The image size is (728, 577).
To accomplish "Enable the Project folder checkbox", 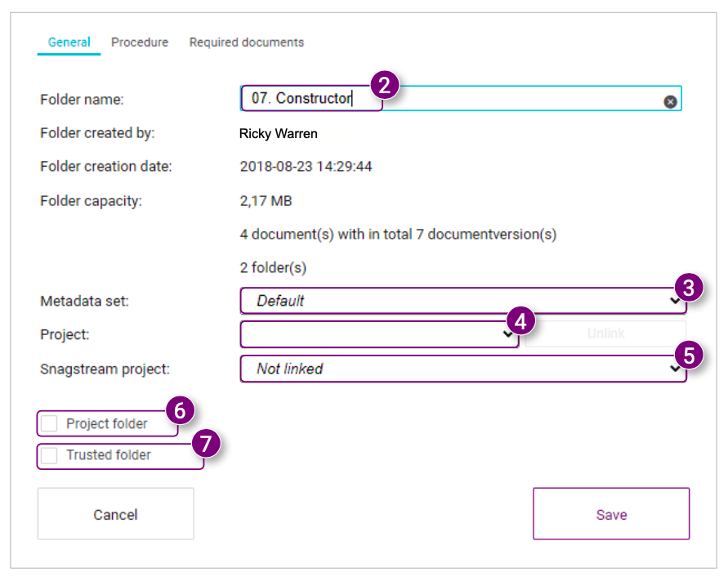I will tap(50, 423).
